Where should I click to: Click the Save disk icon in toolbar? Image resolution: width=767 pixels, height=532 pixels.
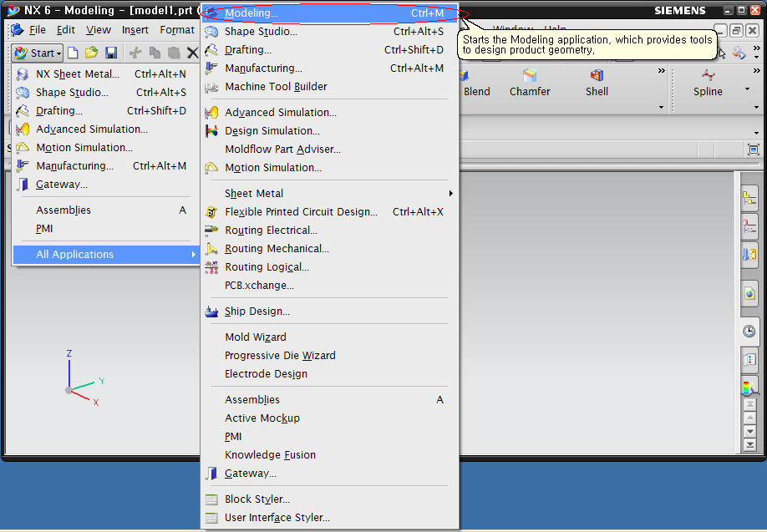tap(111, 53)
